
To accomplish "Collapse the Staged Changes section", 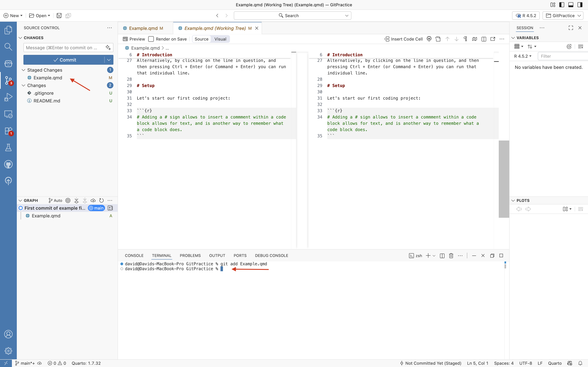I will coord(24,70).
